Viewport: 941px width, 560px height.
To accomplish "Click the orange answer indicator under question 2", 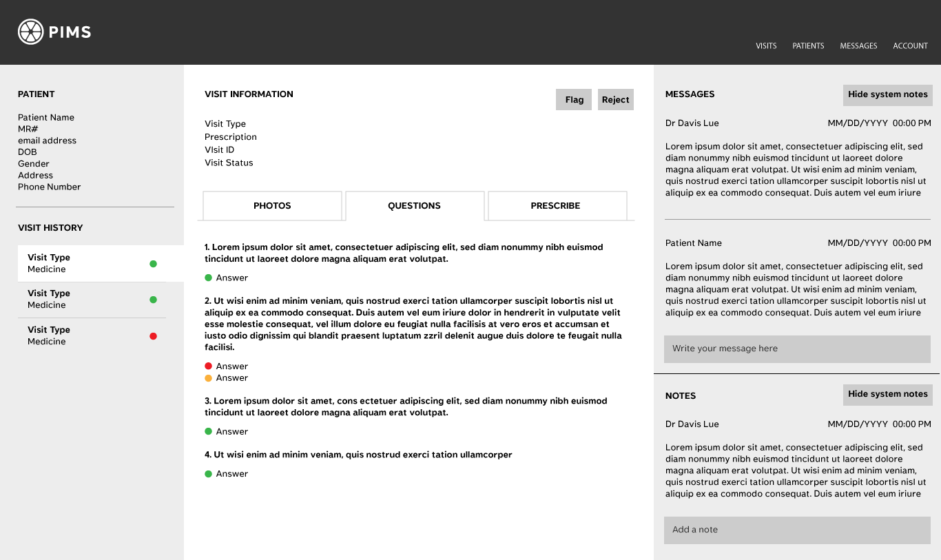I will (208, 378).
